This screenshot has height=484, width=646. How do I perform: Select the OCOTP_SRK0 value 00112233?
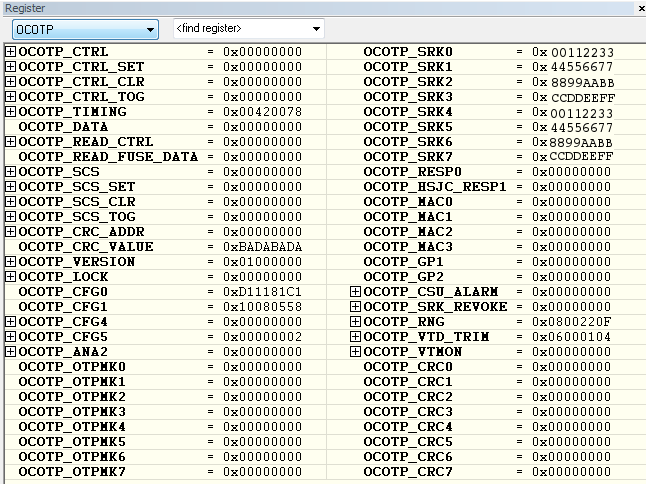coord(582,52)
